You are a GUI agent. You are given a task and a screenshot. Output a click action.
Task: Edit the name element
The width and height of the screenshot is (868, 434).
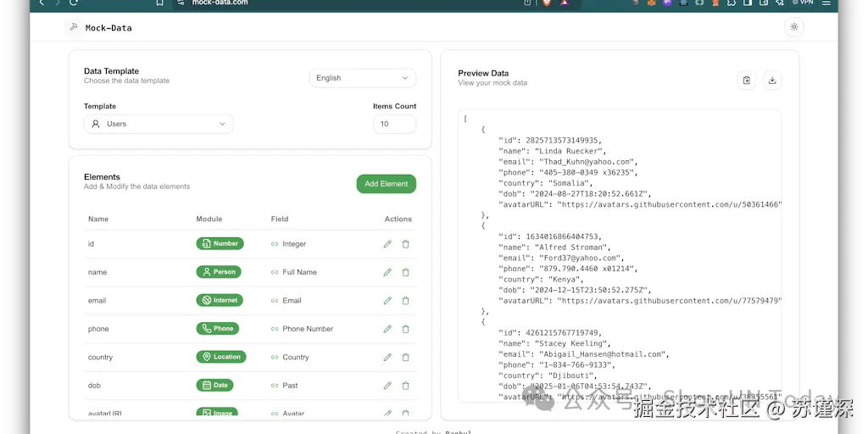387,272
